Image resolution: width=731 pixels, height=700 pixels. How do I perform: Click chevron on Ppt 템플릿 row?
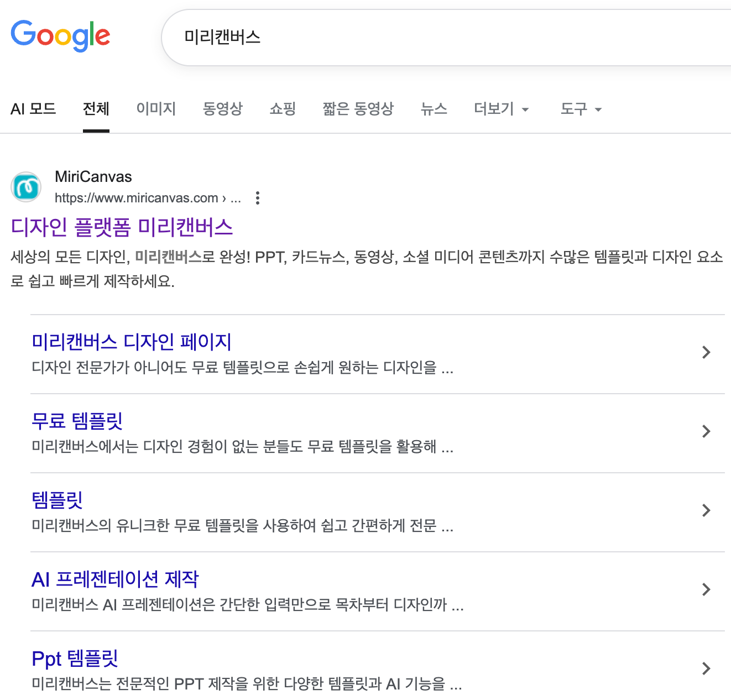(x=706, y=668)
